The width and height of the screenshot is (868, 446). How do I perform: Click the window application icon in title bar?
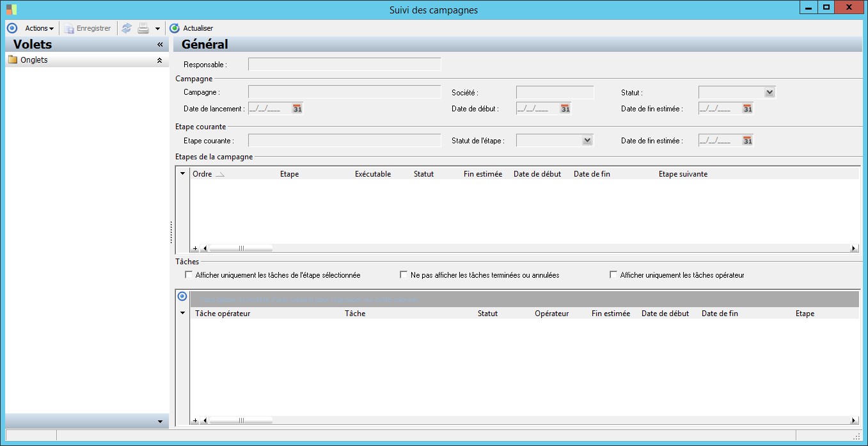pos(12,10)
